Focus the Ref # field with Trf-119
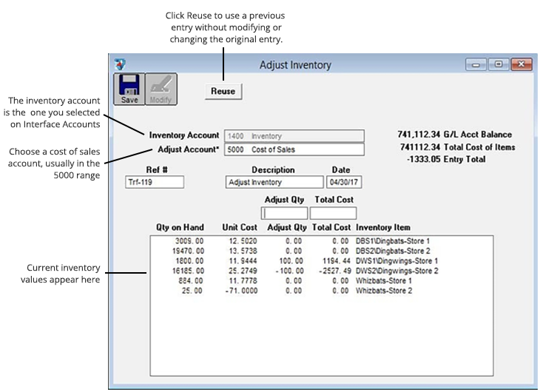 155,183
